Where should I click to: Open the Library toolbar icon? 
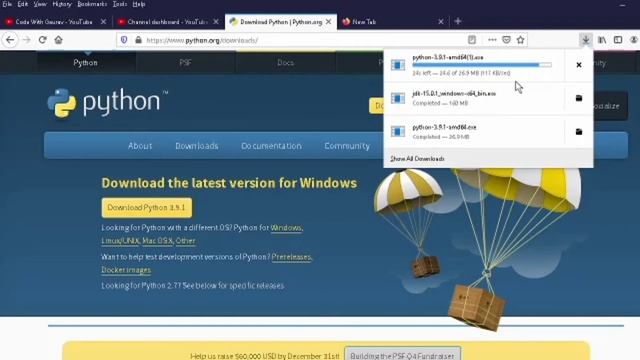[x=602, y=40]
